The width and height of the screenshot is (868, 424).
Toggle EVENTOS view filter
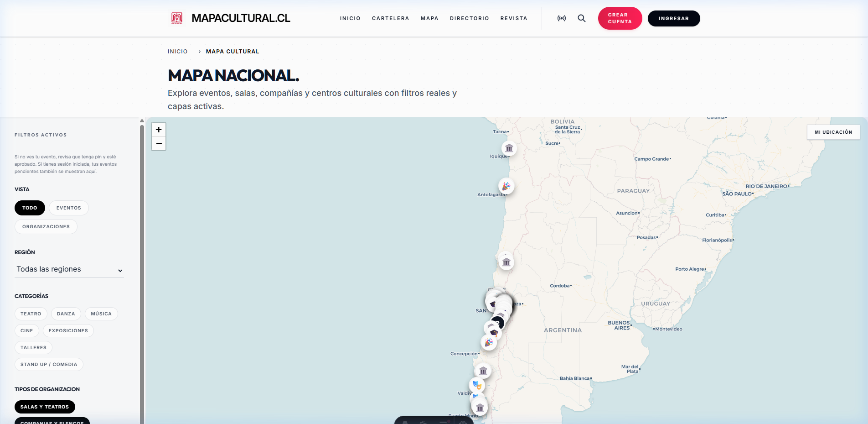pos(69,208)
